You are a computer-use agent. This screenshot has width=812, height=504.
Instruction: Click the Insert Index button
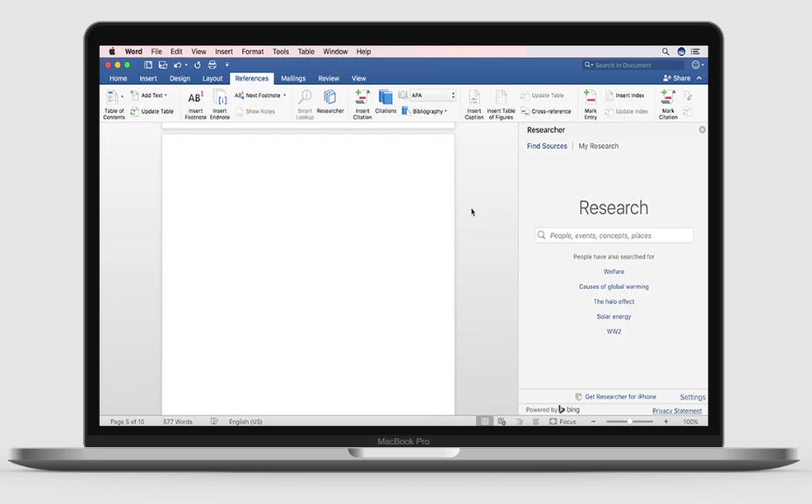(x=625, y=95)
